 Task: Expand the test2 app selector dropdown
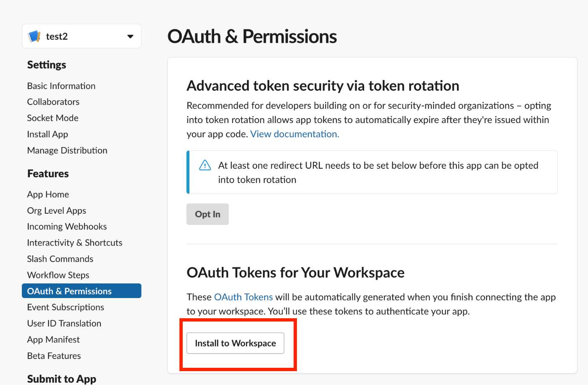click(x=130, y=37)
